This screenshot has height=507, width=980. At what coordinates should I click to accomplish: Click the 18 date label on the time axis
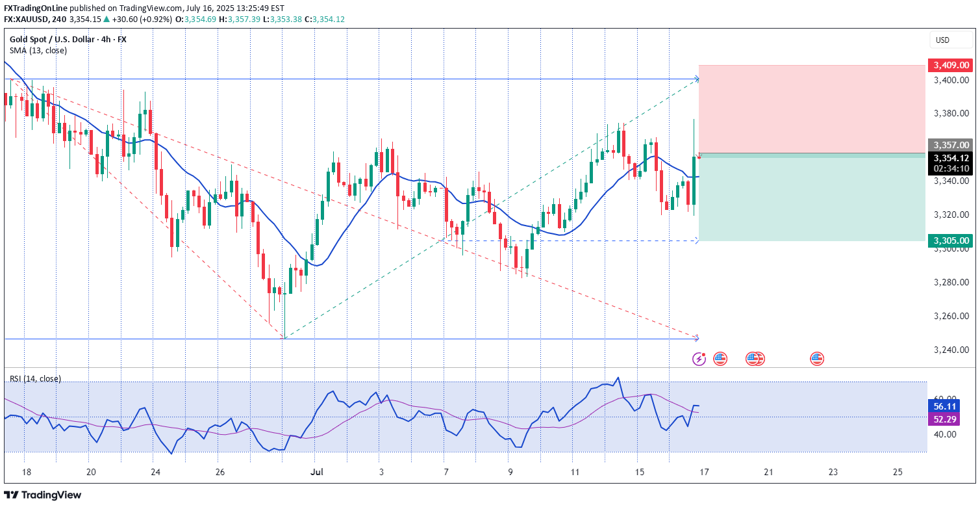[26, 472]
